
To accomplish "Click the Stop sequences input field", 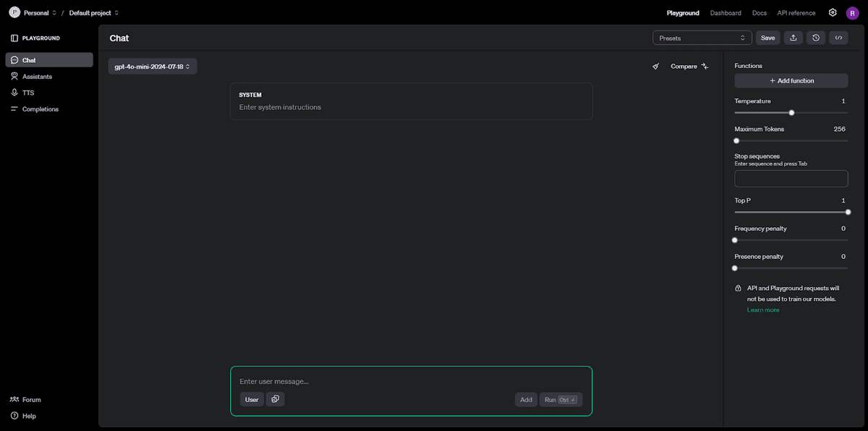I will pyautogui.click(x=791, y=179).
